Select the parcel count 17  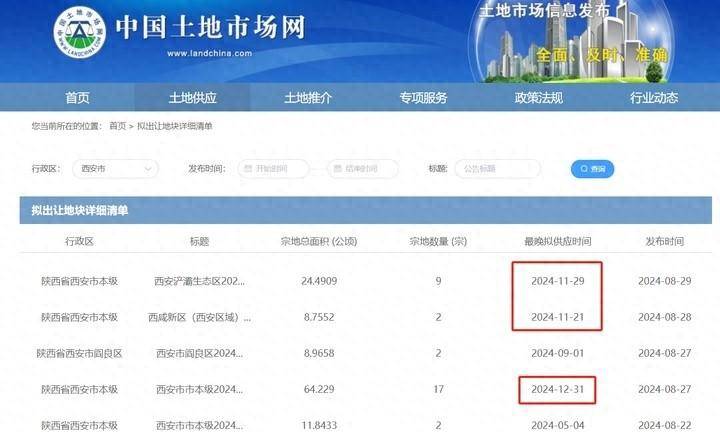click(x=439, y=389)
